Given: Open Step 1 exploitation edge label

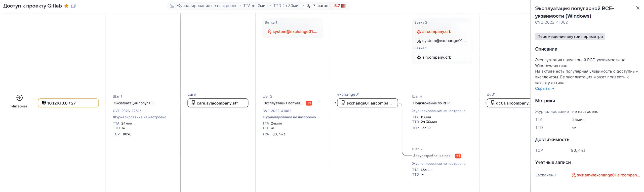Looking at the screenshot, I should click(x=133, y=103).
